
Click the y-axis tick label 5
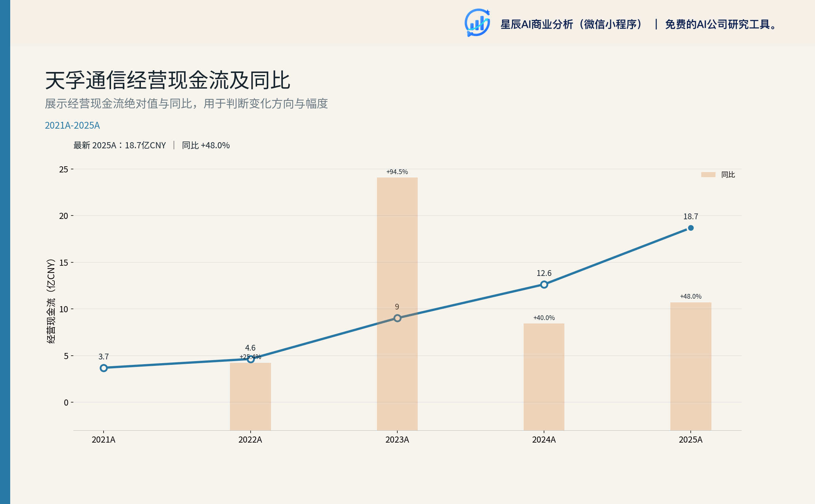point(66,356)
